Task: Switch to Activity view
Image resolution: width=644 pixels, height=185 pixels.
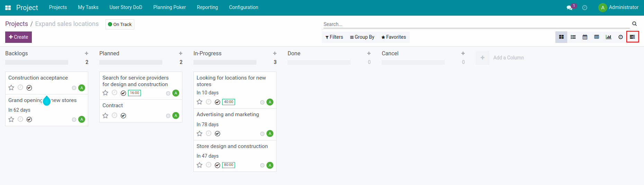Action: pos(620,37)
